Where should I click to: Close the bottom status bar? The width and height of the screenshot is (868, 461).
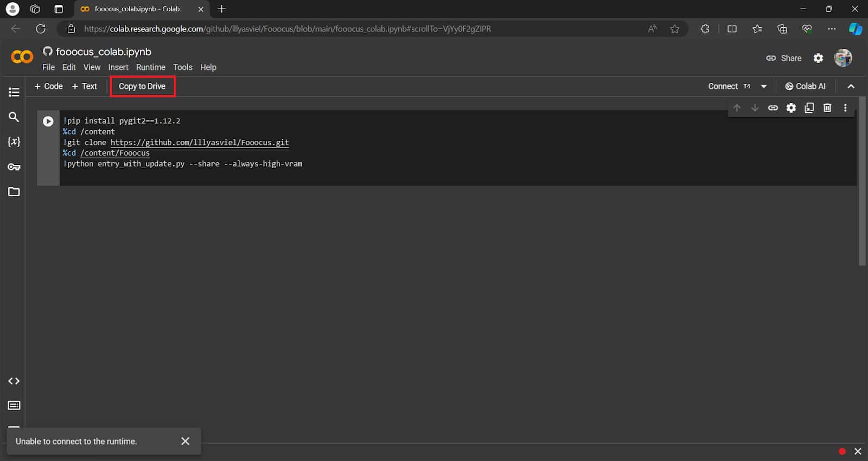[858, 451]
